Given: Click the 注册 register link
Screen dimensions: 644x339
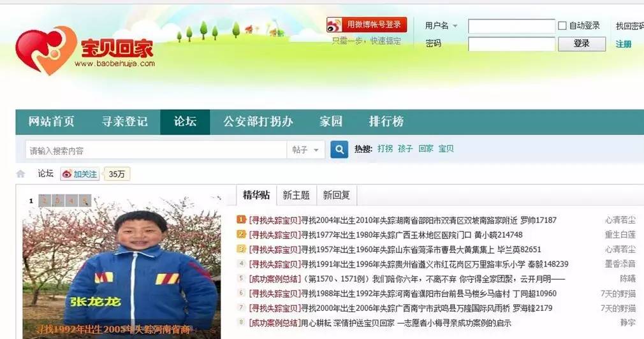Looking at the screenshot, I should (624, 44).
